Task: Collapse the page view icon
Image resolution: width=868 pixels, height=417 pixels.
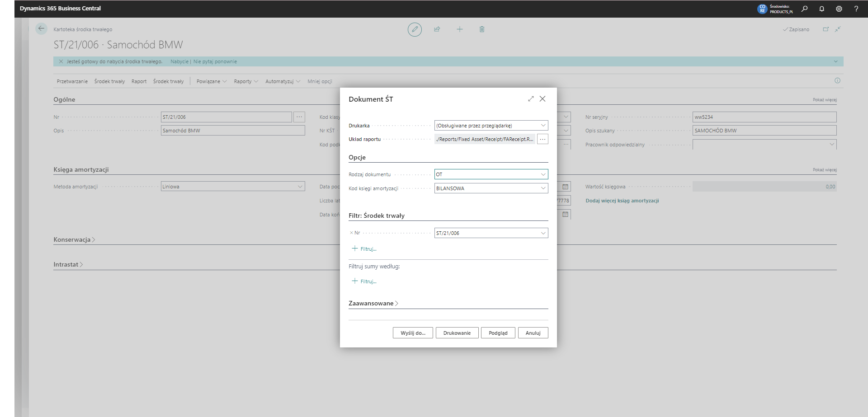Action: click(x=838, y=29)
